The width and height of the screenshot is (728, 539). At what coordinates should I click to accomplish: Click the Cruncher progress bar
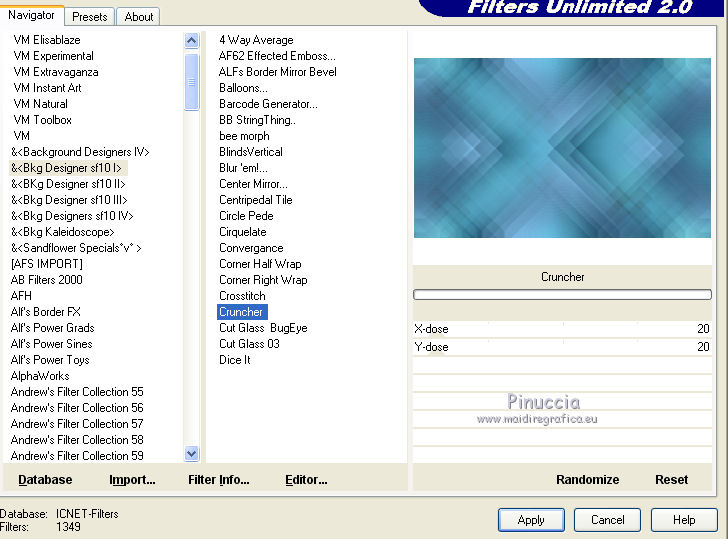[562, 294]
